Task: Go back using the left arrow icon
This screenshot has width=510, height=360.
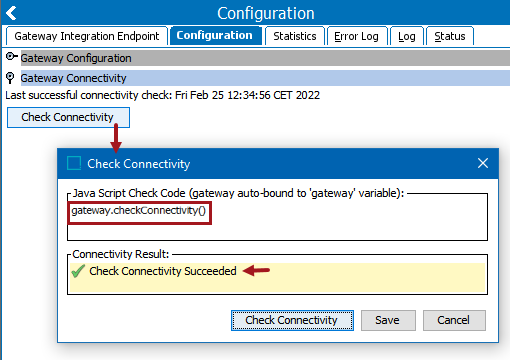Action: pos(11,13)
